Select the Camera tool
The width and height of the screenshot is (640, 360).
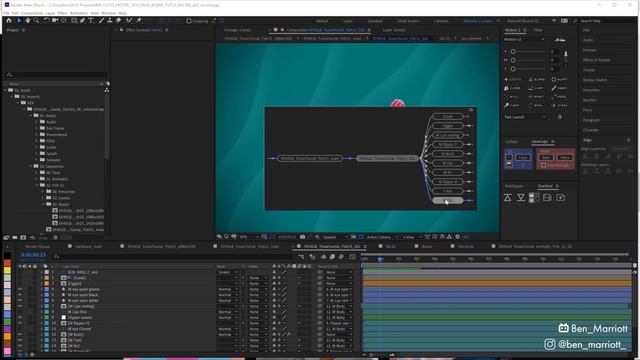coord(55,20)
